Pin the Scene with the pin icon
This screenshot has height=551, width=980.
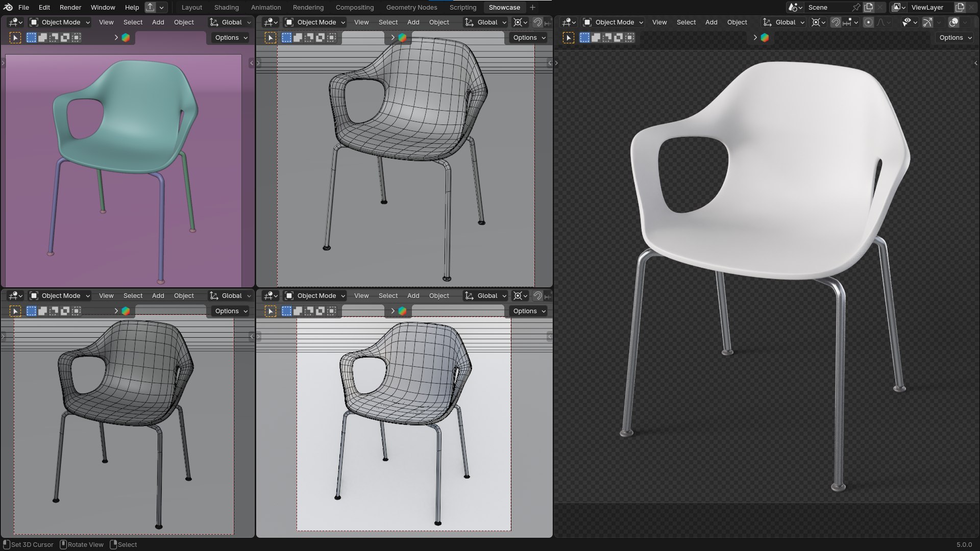tap(856, 7)
